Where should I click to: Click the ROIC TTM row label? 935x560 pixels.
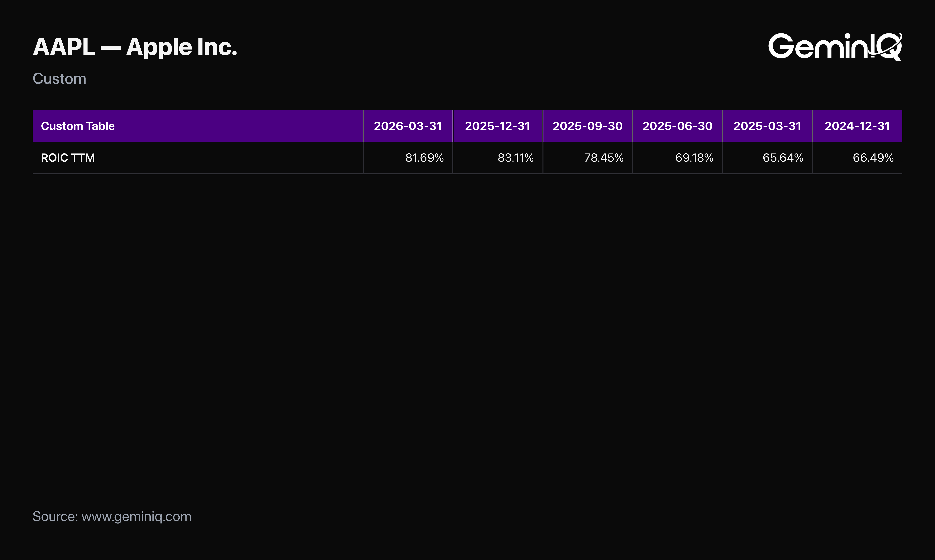point(68,158)
